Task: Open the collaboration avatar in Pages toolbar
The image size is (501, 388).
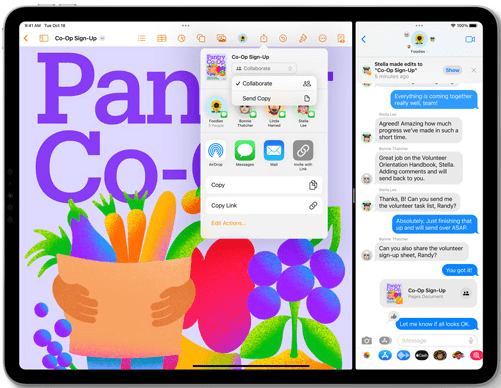Action: point(243,38)
